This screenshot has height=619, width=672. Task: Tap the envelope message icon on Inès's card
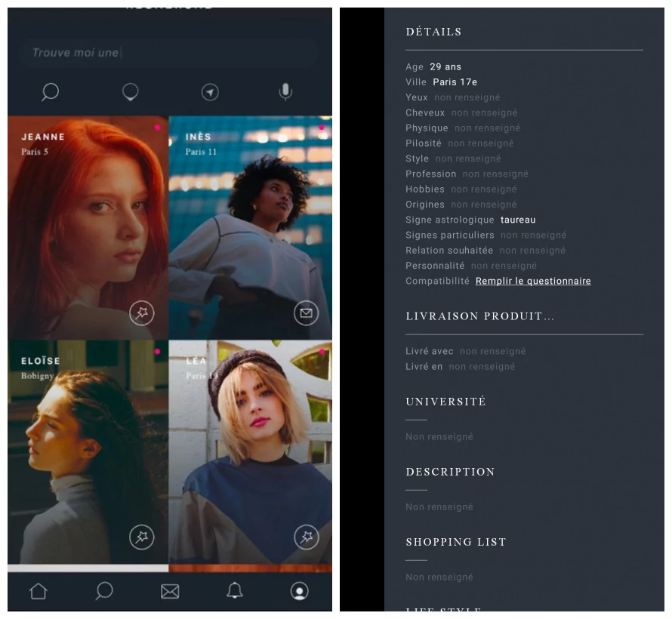[x=307, y=313]
